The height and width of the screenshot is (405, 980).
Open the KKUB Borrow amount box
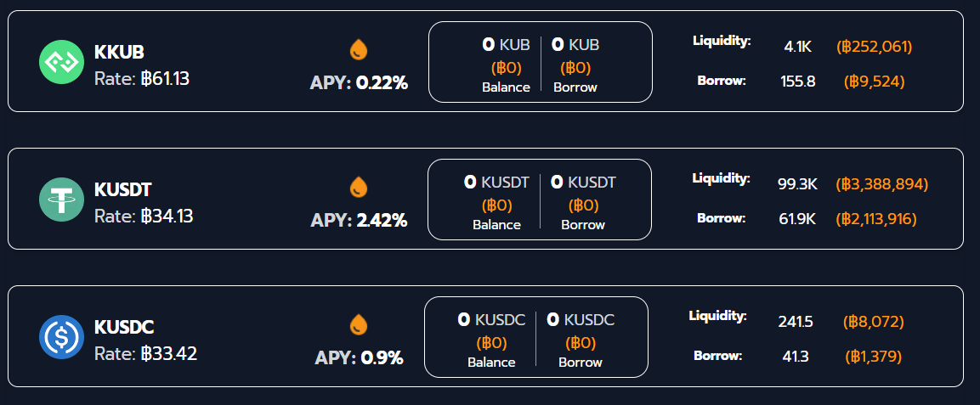click(575, 65)
